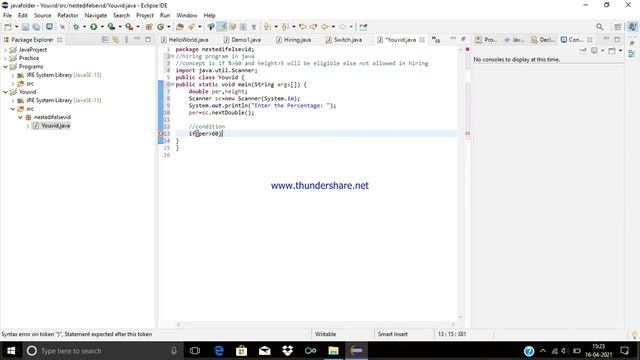The height and width of the screenshot is (360, 640).
Task: Collapse the nestedifelsevid package node
Action: tap(20, 117)
